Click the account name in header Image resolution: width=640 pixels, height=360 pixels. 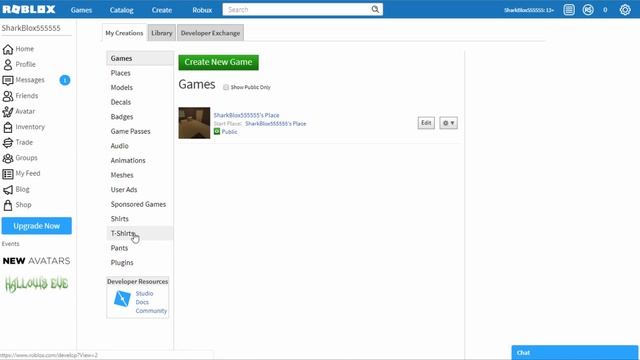[x=529, y=10]
